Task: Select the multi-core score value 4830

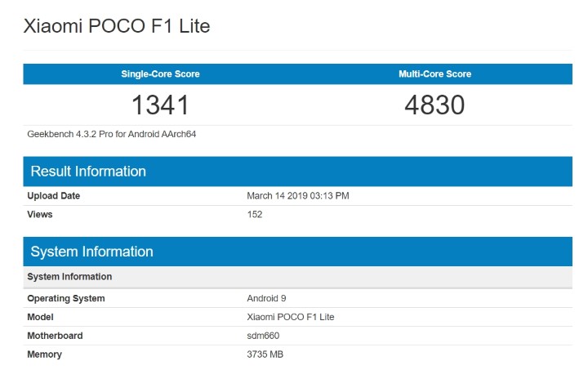Action: (434, 105)
